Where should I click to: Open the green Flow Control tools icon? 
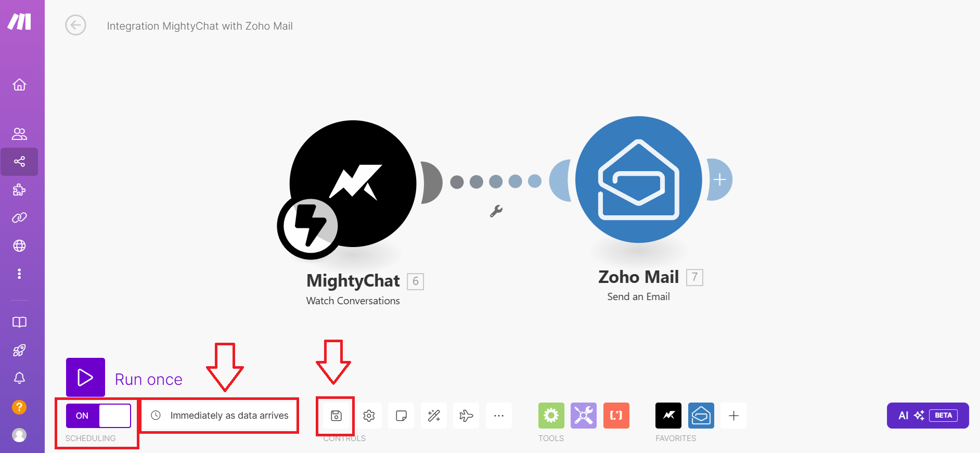click(x=551, y=416)
